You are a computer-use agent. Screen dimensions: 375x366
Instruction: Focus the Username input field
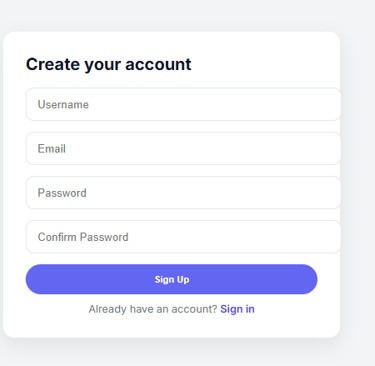click(183, 104)
